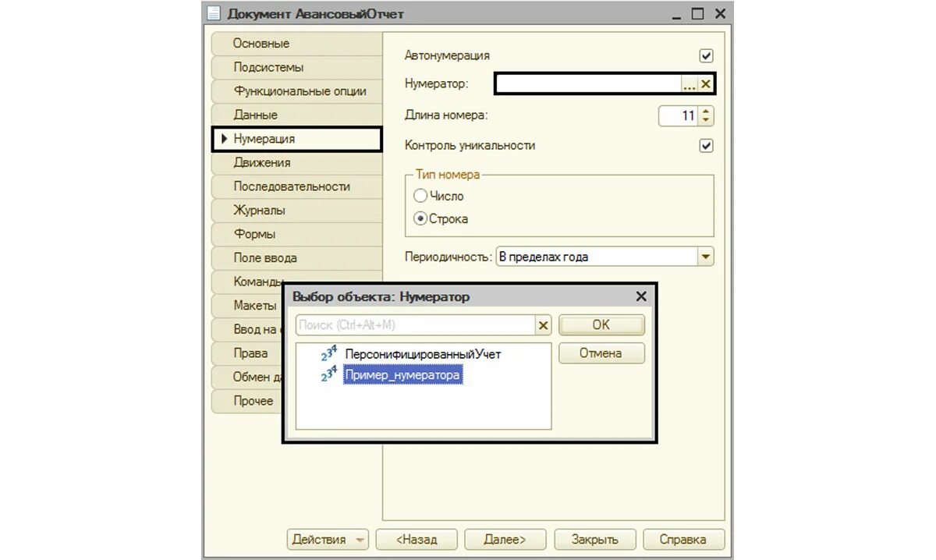Screen dimensions: 936x560
Task: Select ПерсонифицированныйУчет in the list
Action: (x=423, y=354)
